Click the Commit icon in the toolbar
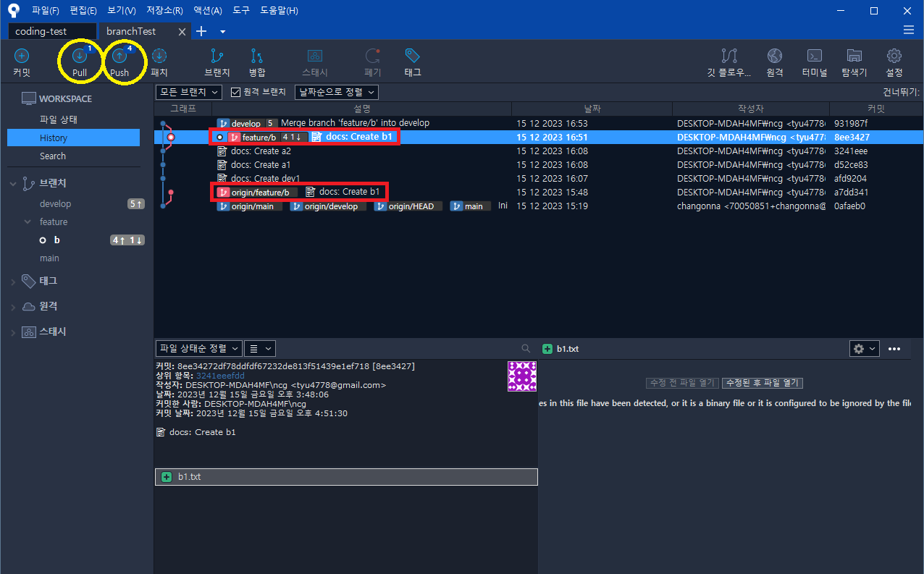The height and width of the screenshot is (574, 924). pos(21,62)
